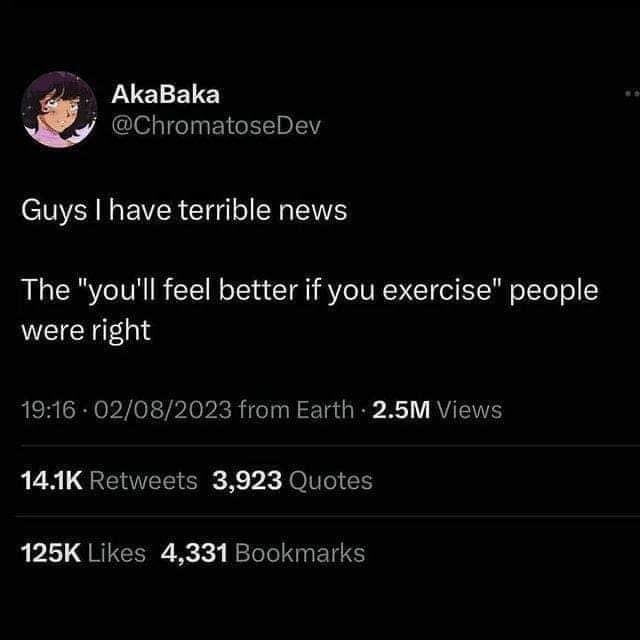The height and width of the screenshot is (640, 640).
Task: Open AkaBaka's profile avatar picture
Action: (59, 109)
